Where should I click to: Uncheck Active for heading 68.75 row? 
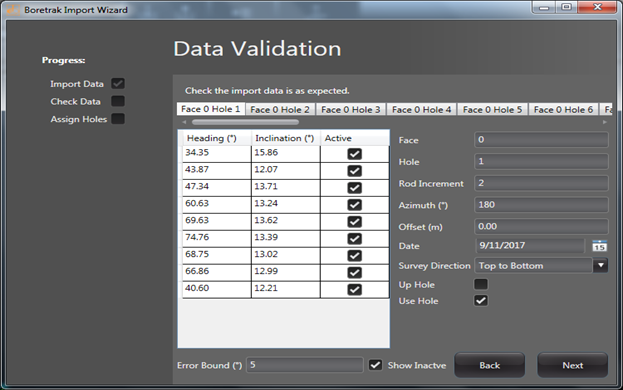tap(354, 256)
